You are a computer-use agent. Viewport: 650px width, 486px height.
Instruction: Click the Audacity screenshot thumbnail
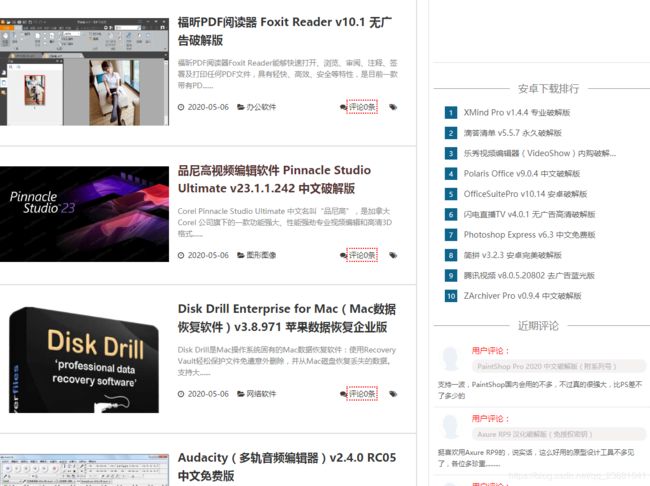coord(85,470)
